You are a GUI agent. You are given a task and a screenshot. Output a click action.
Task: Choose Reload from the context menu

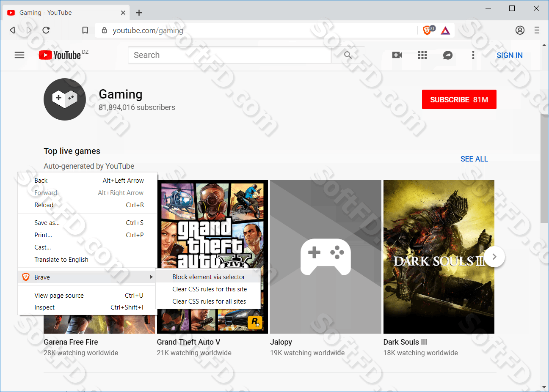[x=87, y=205]
